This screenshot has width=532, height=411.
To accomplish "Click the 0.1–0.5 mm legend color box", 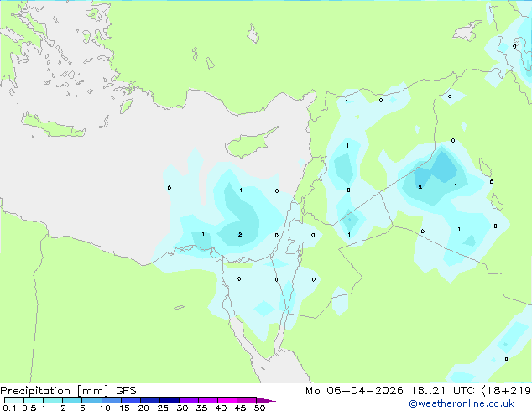I will coord(14,400).
